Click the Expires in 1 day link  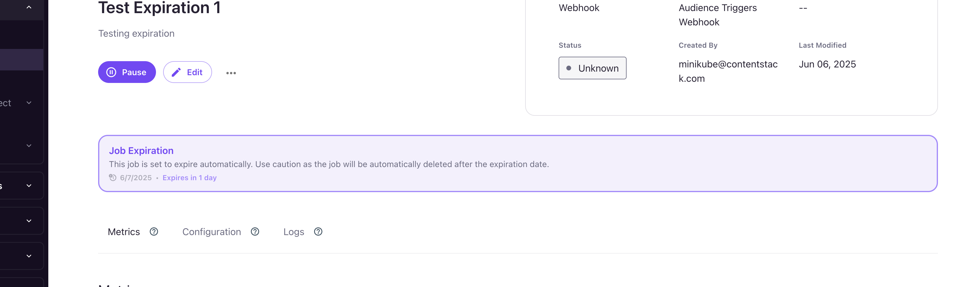[189, 178]
